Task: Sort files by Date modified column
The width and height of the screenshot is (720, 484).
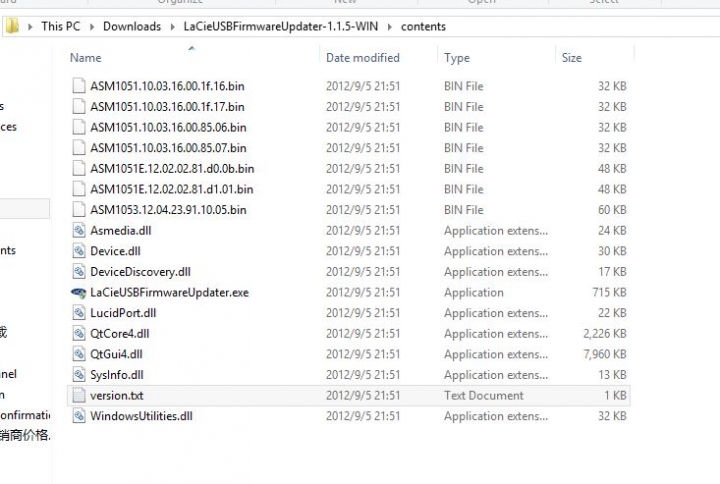Action: [363, 58]
